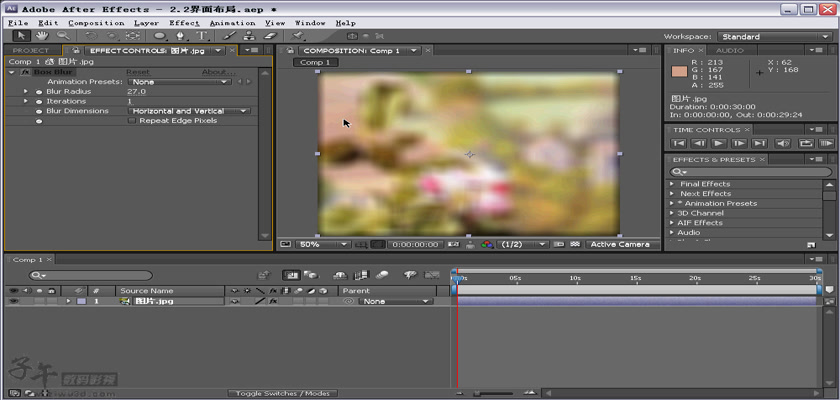Click the Toggle Switches / Modes button
Image resolution: width=840 pixels, height=400 pixels.
(282, 393)
